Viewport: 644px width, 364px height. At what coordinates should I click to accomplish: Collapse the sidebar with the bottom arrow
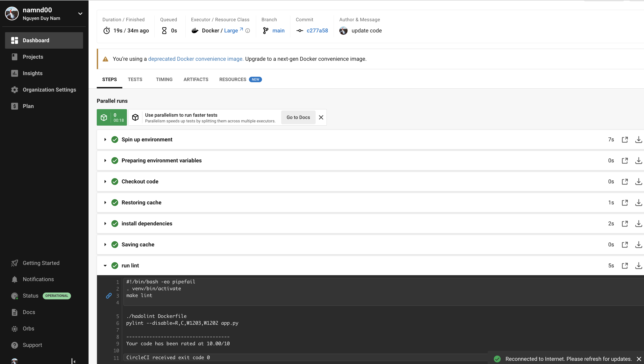pos(73,361)
